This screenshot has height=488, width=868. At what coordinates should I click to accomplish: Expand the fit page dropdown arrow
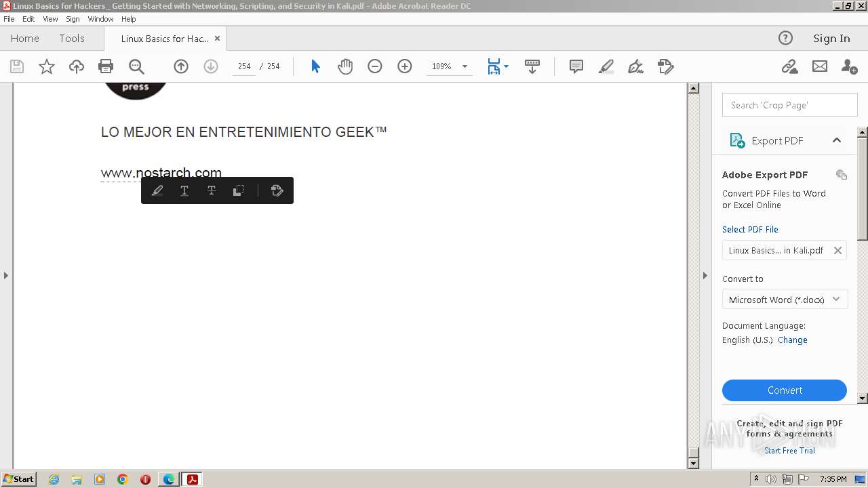pyautogui.click(x=507, y=66)
